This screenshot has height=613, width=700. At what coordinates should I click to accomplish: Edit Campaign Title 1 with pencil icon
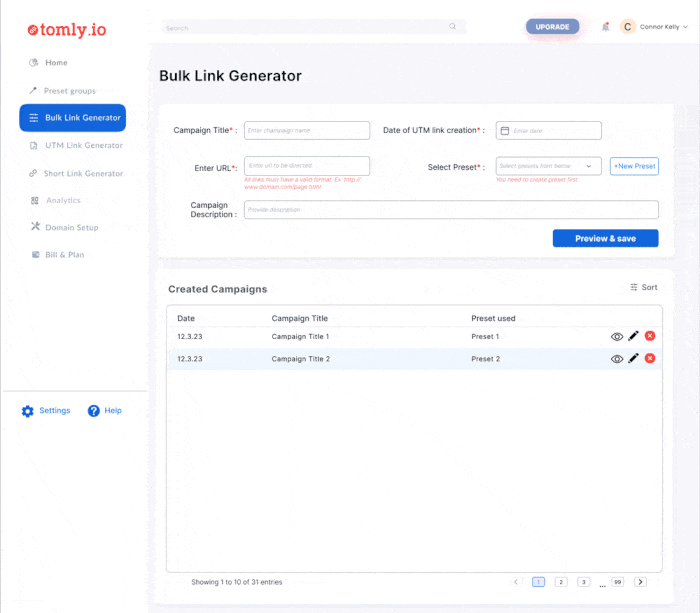tap(633, 336)
